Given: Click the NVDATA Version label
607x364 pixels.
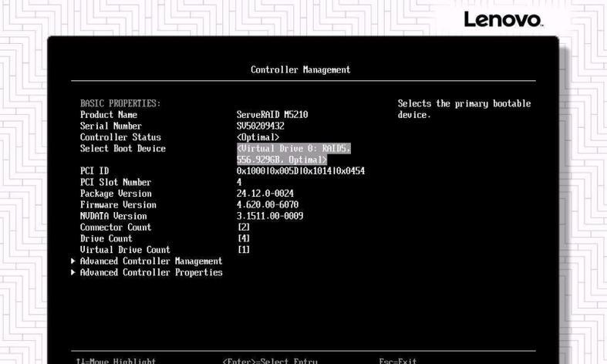Looking at the screenshot, I should tap(113, 216).
